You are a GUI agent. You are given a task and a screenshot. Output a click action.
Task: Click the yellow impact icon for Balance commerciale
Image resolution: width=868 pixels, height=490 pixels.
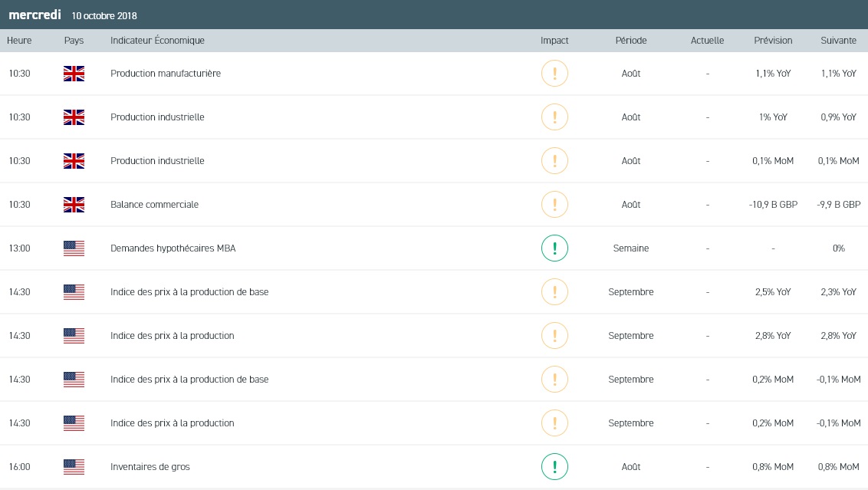[554, 205]
